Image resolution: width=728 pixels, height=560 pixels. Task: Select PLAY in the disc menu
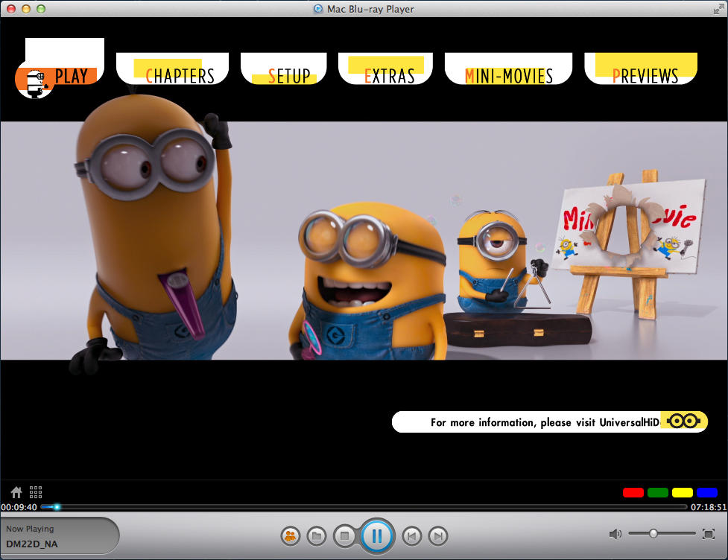tap(70, 76)
